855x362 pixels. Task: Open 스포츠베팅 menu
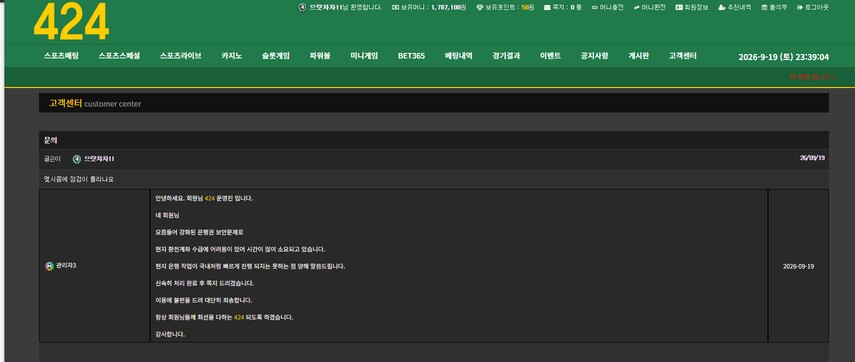61,56
